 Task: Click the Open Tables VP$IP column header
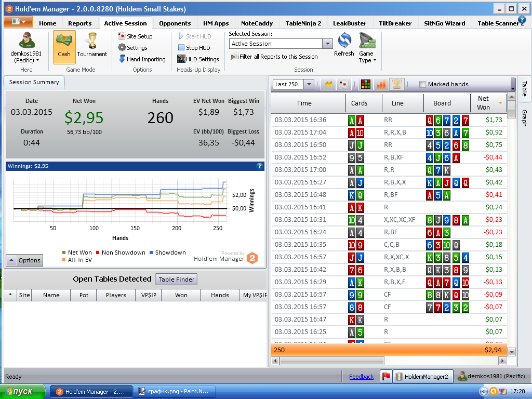pyautogui.click(x=148, y=295)
